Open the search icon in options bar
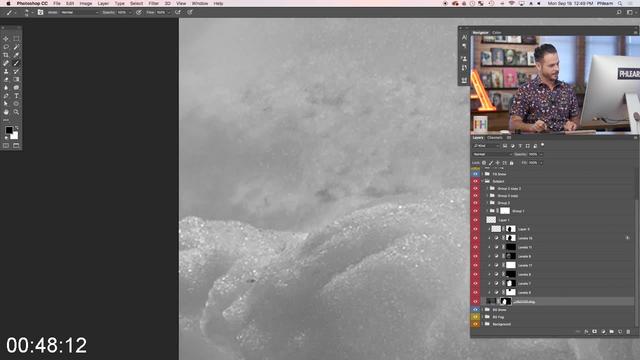This screenshot has height=360, width=640. pyautogui.click(x=619, y=13)
